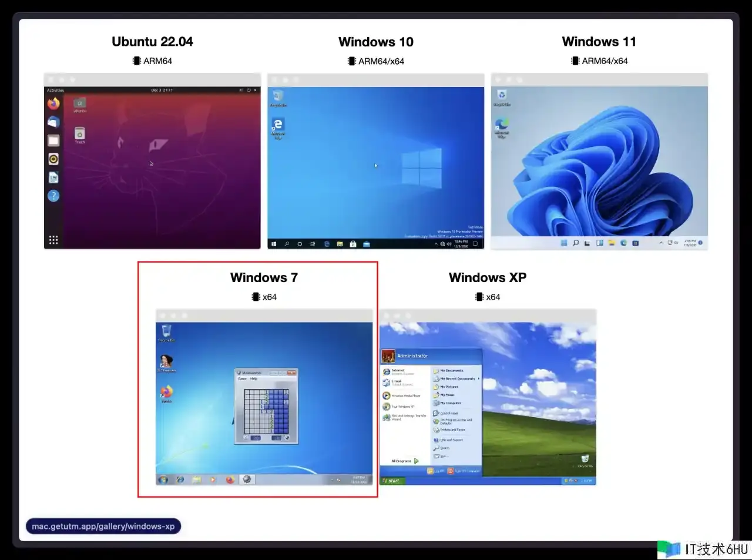Open Microsoft Edge shortcut on Windows 11 desktop
This screenshot has width=752, height=560.
[502, 128]
